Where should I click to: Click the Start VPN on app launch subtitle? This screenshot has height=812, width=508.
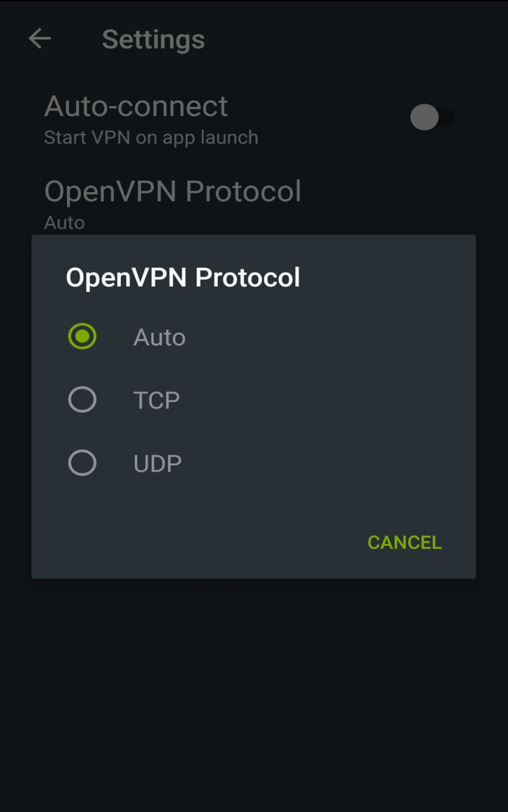[151, 137]
